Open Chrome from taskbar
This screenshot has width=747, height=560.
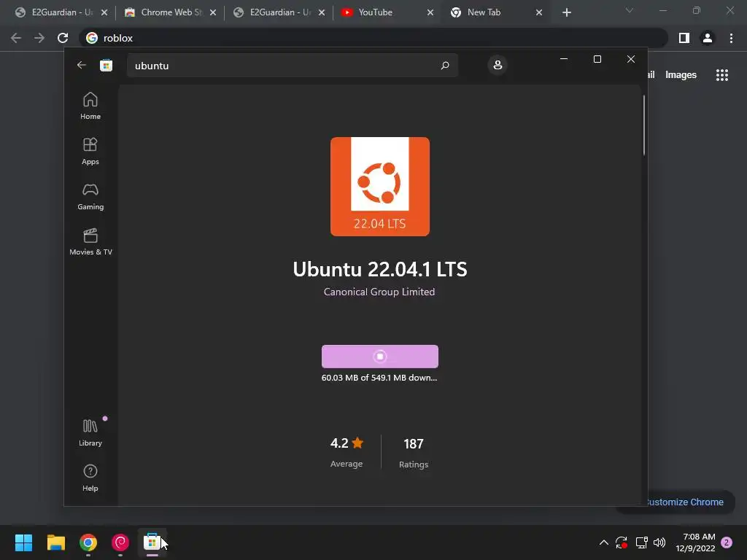click(88, 542)
